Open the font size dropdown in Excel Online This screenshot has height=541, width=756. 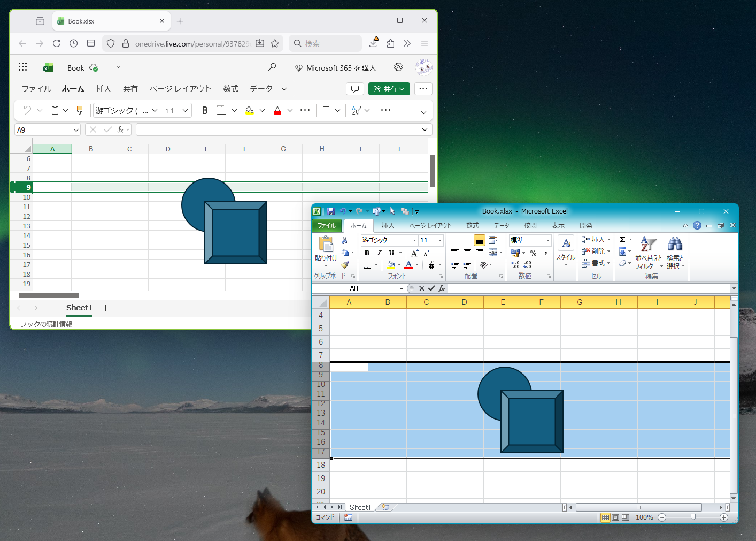[x=185, y=110]
